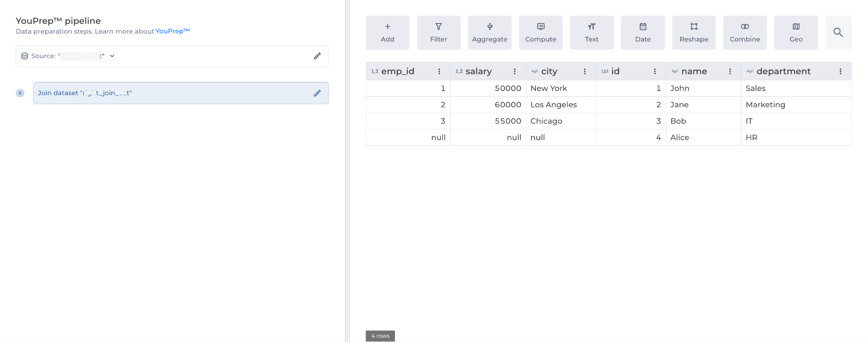Select the Reshape tool
868x342 pixels.
click(694, 33)
